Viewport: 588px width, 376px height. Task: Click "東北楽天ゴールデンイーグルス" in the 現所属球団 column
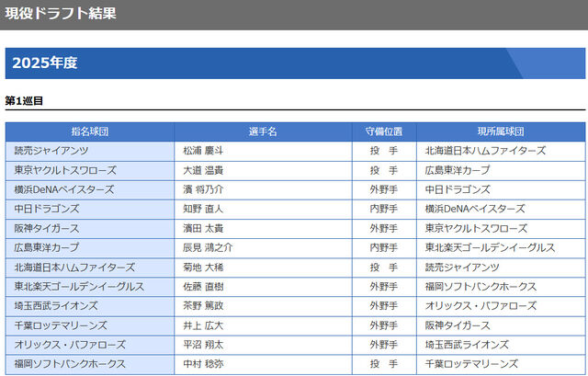490,247
